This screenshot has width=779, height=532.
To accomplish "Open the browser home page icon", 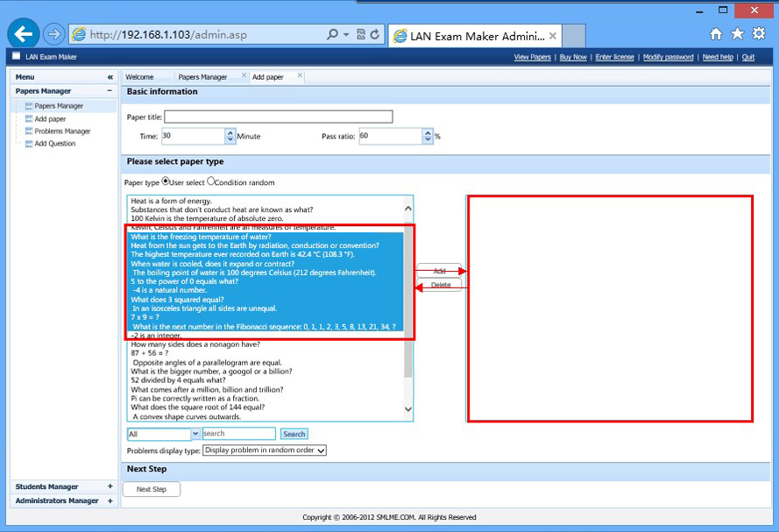I will pyautogui.click(x=716, y=34).
